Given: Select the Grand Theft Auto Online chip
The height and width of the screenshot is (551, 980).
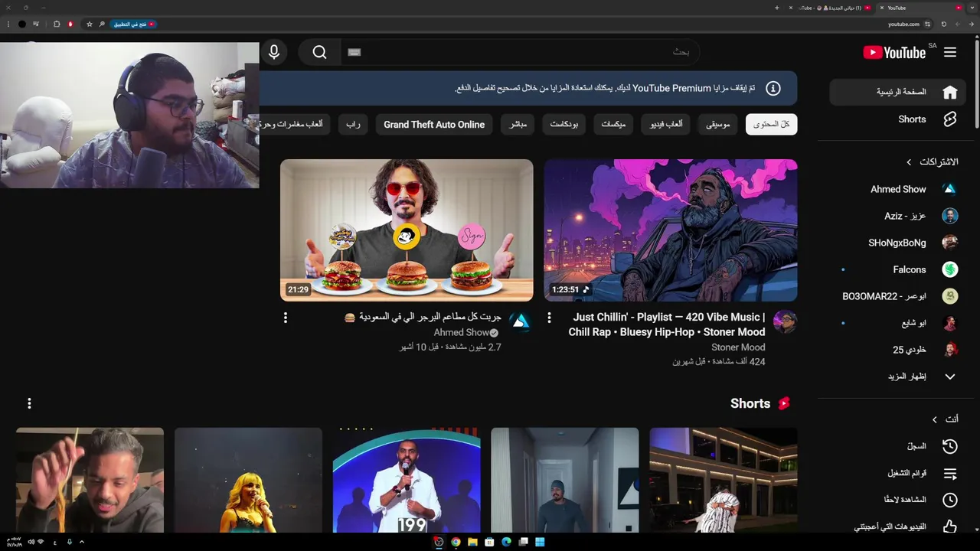Looking at the screenshot, I should click(x=434, y=124).
